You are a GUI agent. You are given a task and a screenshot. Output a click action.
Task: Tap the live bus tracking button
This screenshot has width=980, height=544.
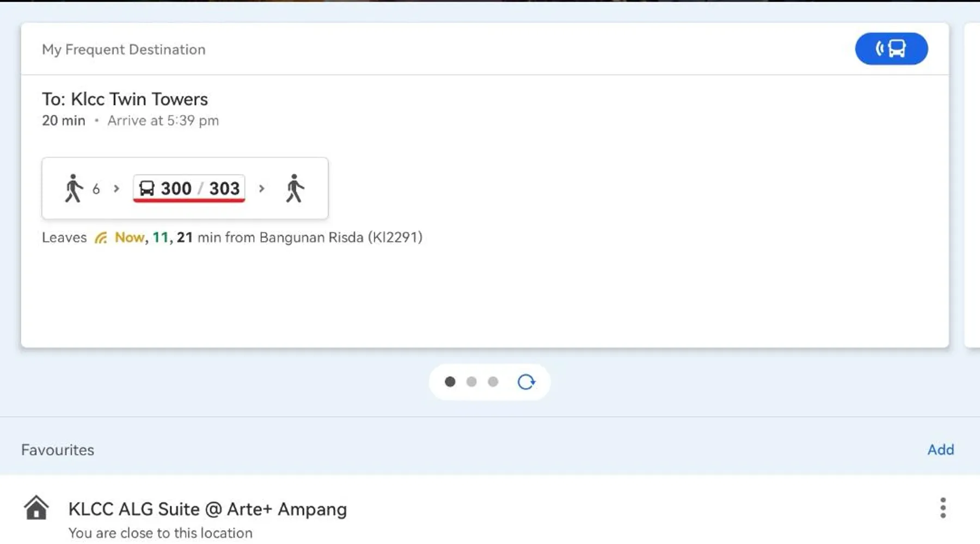coord(891,48)
